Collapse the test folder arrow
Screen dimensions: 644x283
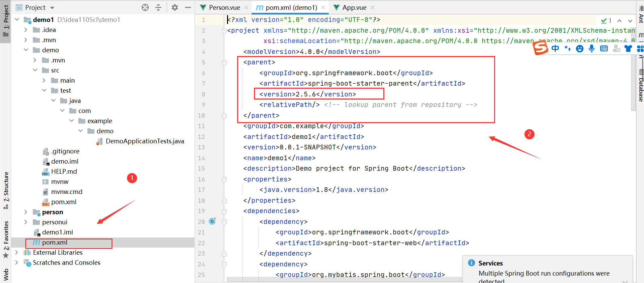tap(44, 90)
